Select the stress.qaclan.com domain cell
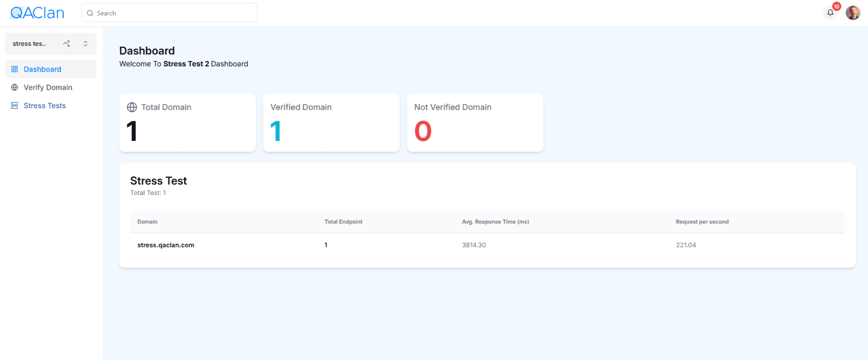Screen dimensions: 868x360 click(166, 245)
